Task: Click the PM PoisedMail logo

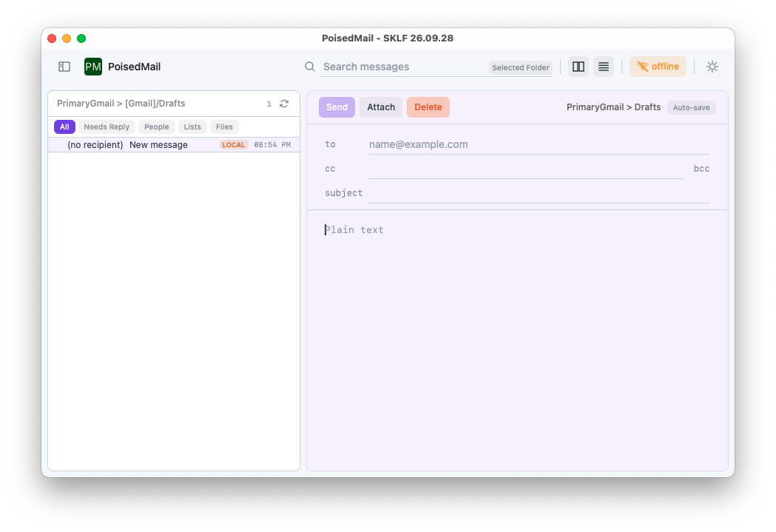Action: [x=93, y=67]
